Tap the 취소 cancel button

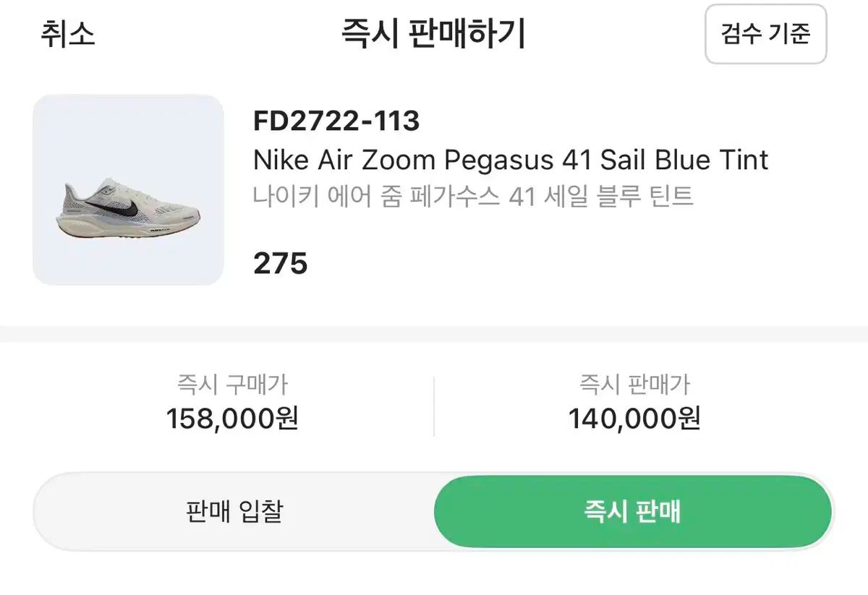pyautogui.click(x=67, y=35)
